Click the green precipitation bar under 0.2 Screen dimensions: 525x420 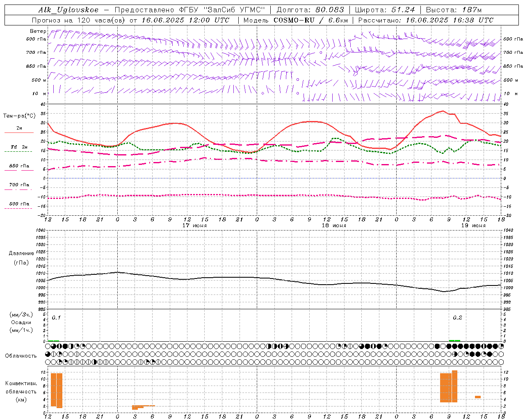coord(454,340)
